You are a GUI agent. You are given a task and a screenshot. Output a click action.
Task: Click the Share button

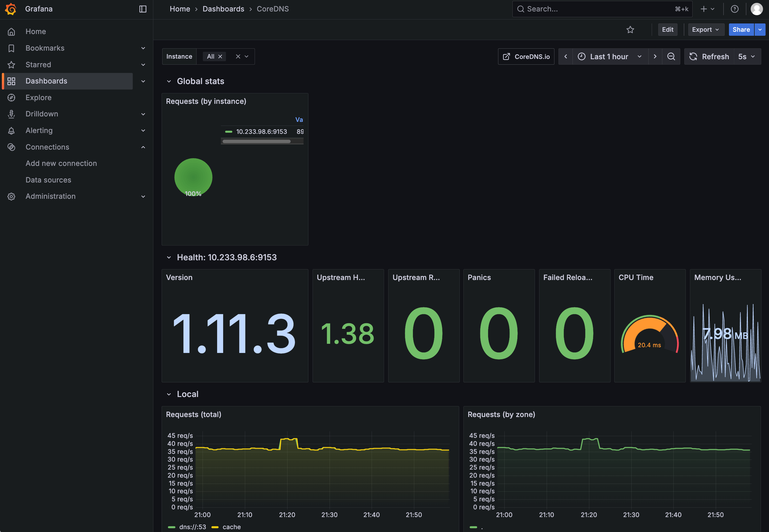coord(741,30)
